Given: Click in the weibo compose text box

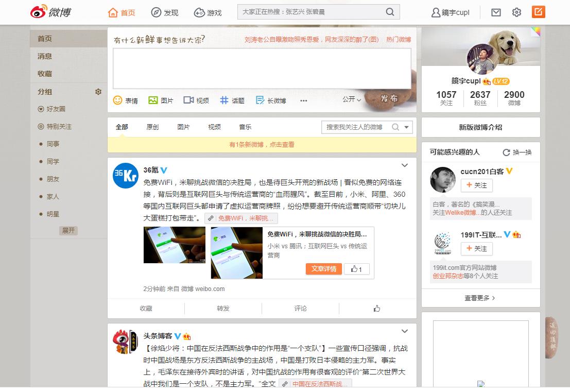Looking at the screenshot, I should coord(262,69).
